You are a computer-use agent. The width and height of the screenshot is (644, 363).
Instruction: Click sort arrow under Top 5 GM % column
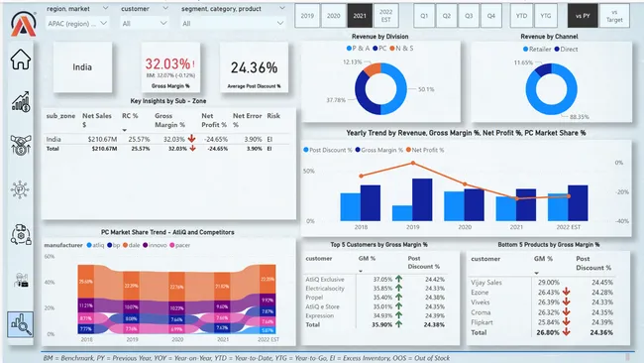tap(361, 271)
